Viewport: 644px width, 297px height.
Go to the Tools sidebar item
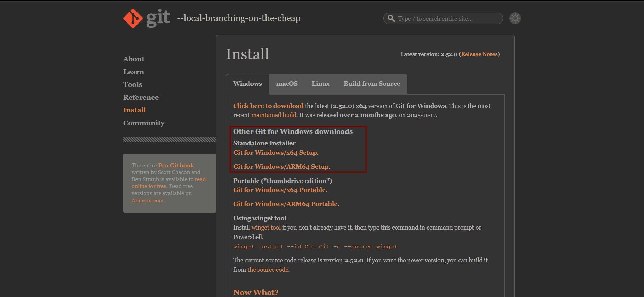[133, 84]
